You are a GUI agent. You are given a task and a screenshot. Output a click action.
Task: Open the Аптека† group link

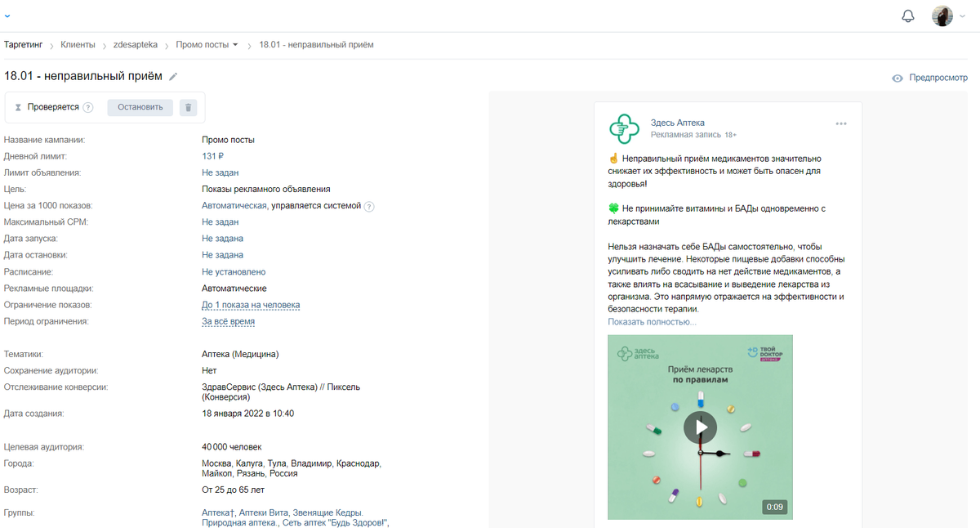point(219,512)
